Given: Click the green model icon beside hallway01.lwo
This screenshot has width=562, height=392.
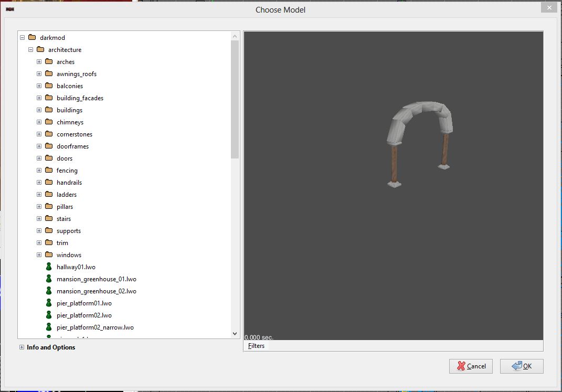Looking at the screenshot, I should 49,267.
